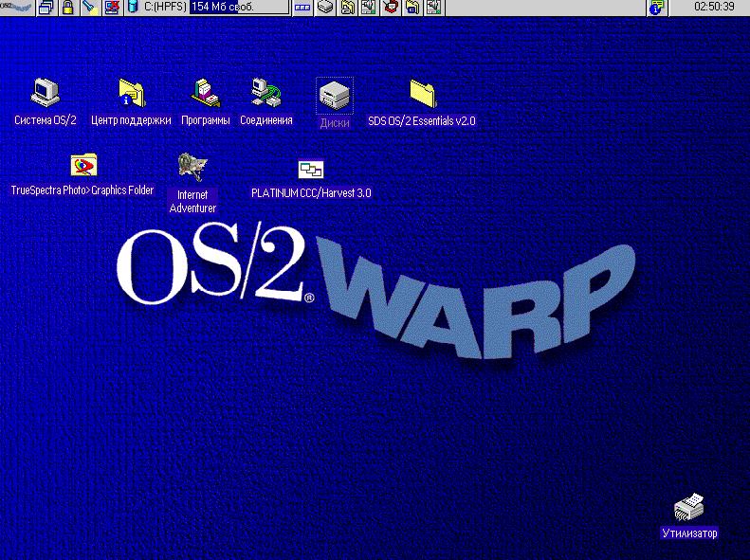The width and height of the screenshot is (750, 560).
Task: Open TrueSpectra Photo>Graphics Folder
Action: click(82, 166)
